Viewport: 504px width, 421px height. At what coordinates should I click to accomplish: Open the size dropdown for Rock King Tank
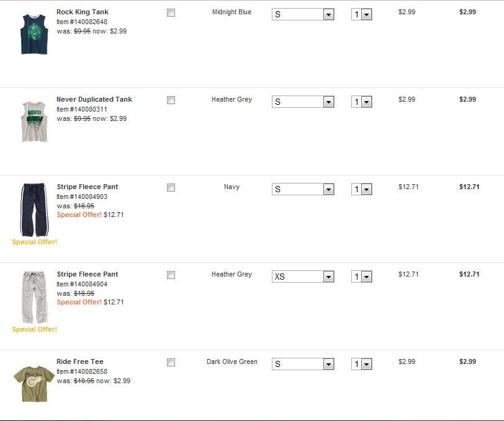pos(303,14)
